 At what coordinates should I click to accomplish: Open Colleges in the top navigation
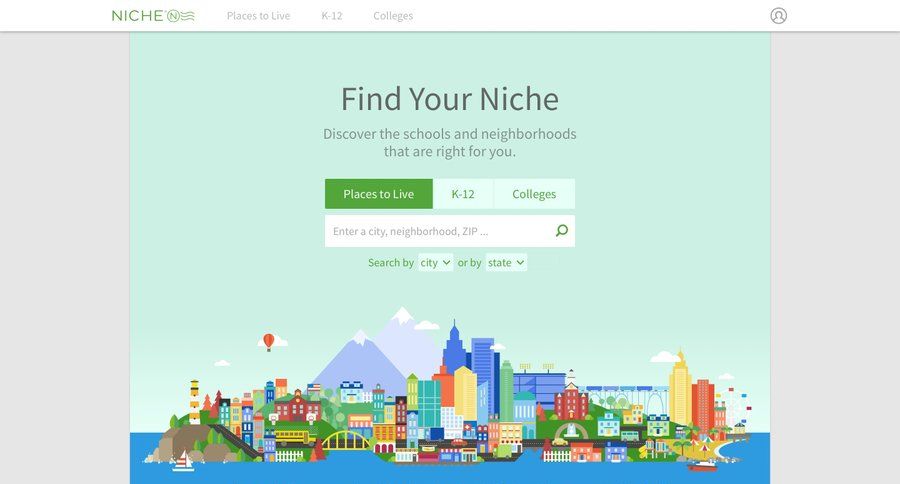point(393,16)
